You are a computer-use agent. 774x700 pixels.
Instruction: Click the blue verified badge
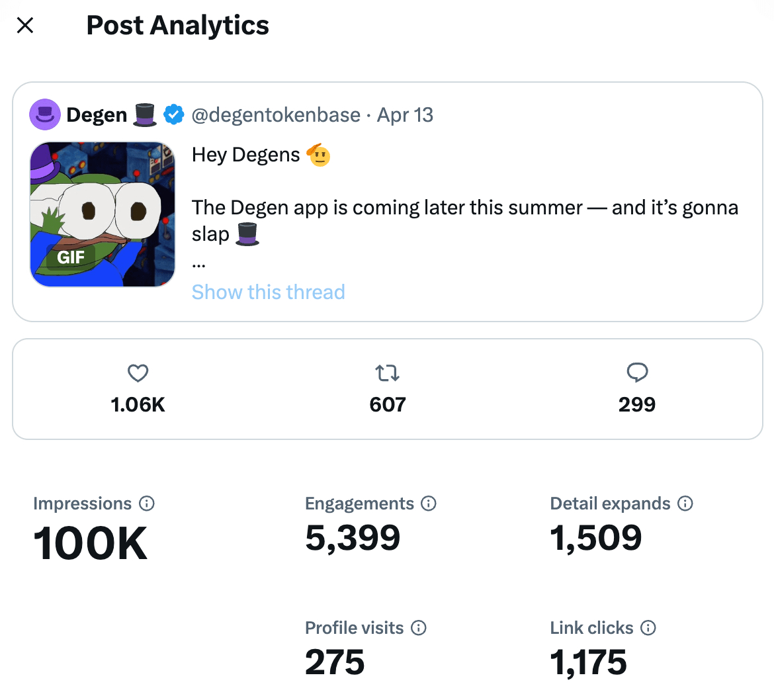click(x=173, y=115)
